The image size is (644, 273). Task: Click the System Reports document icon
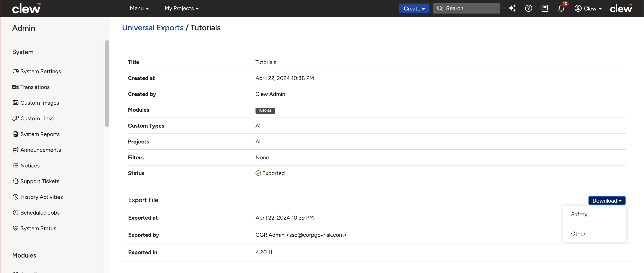[x=15, y=134]
